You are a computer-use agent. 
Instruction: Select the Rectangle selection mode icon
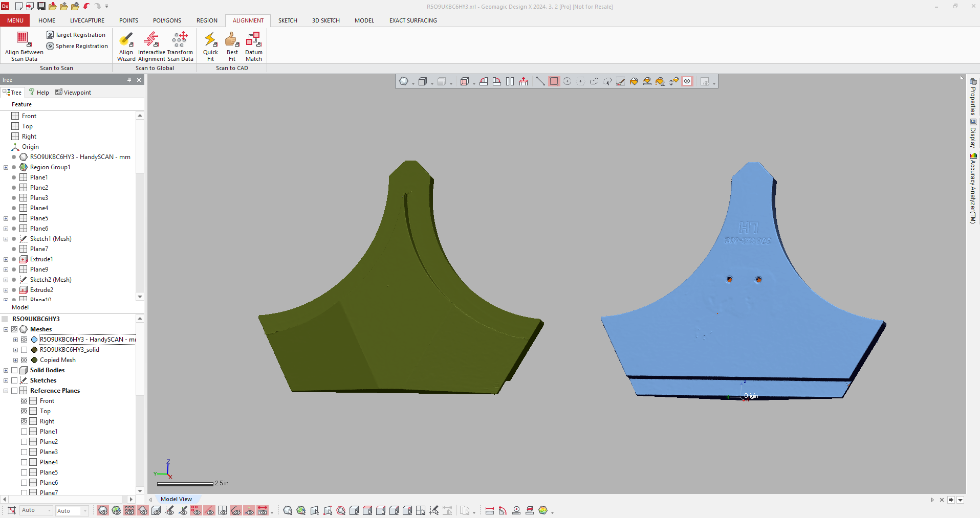[x=554, y=81]
